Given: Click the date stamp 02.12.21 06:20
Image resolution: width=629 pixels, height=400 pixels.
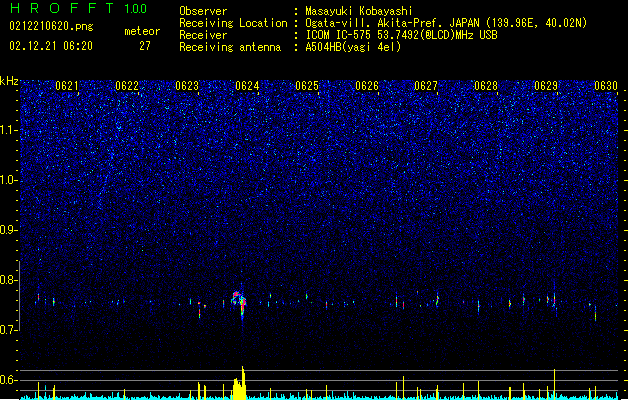Looking at the screenshot, I should pyautogui.click(x=51, y=46).
